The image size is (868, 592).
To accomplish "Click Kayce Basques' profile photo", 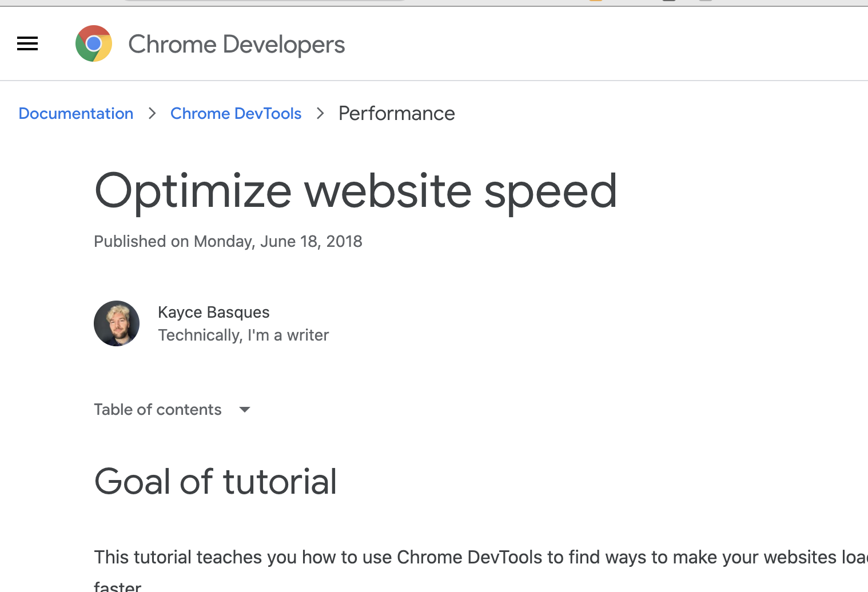I will pos(117,323).
